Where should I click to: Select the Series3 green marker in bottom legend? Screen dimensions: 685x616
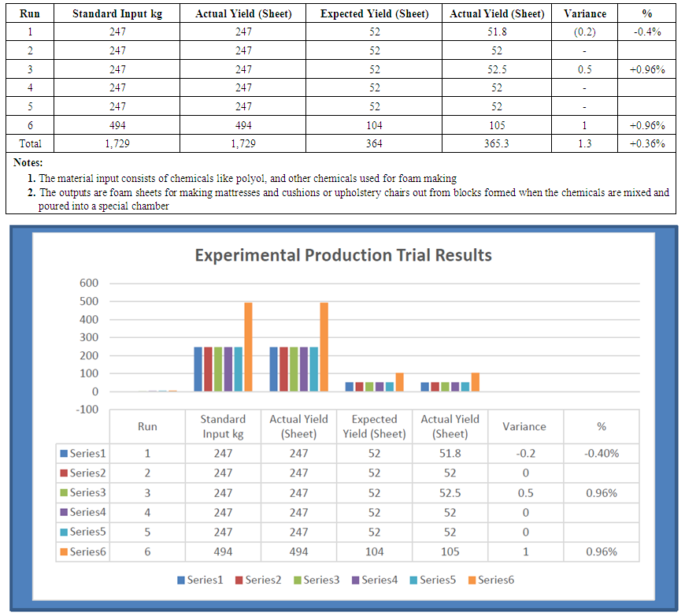[298, 580]
